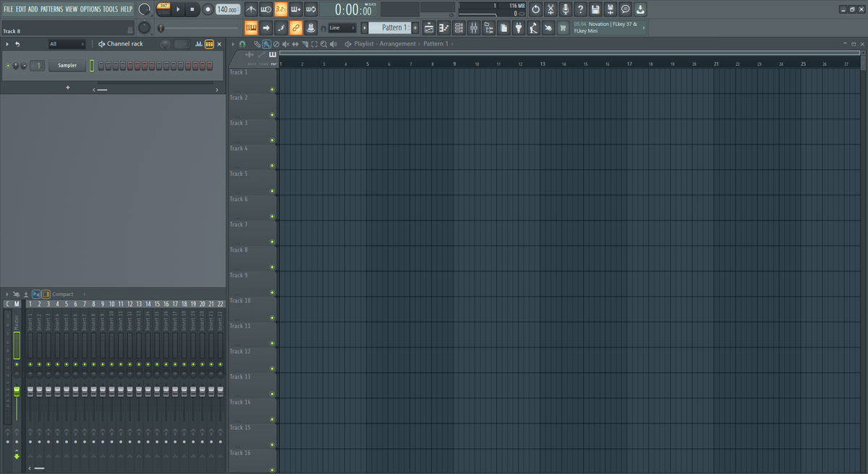Image resolution: width=868 pixels, height=474 pixels.
Task: Click the render audio file save icon
Action: [610, 9]
